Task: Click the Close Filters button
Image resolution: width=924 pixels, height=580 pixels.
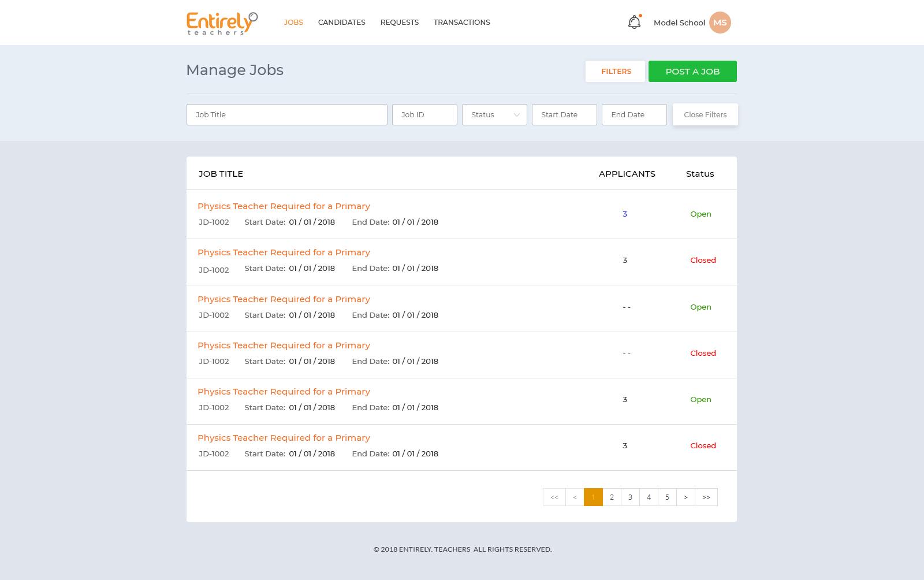Action: coord(705,114)
